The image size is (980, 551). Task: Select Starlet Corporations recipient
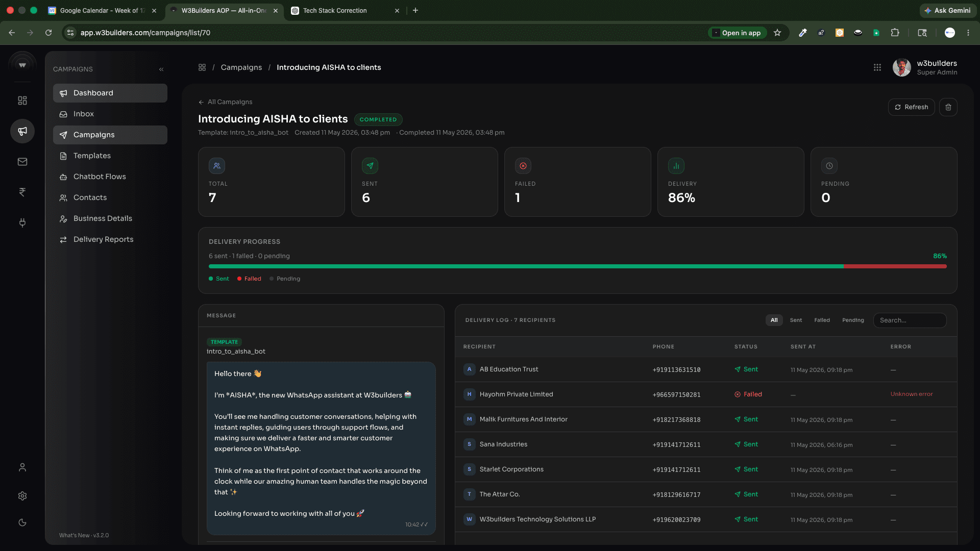pyautogui.click(x=706, y=469)
